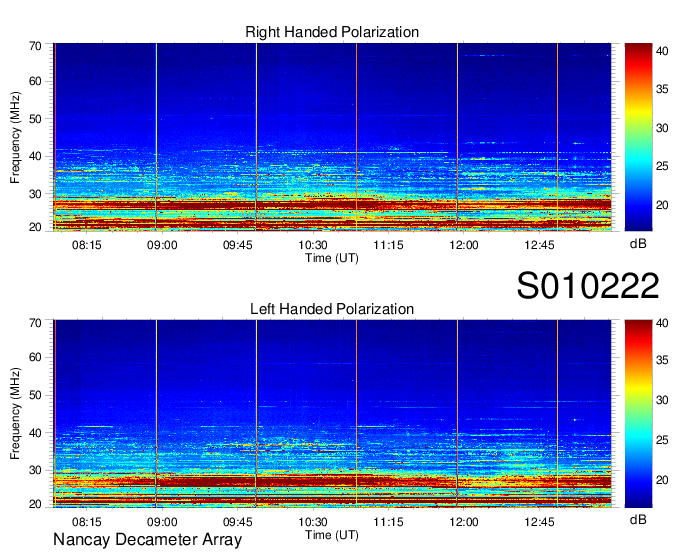Screen dimensions: 680x552
Task: Click dB unit label of right-handed color bar
Action: (x=638, y=244)
